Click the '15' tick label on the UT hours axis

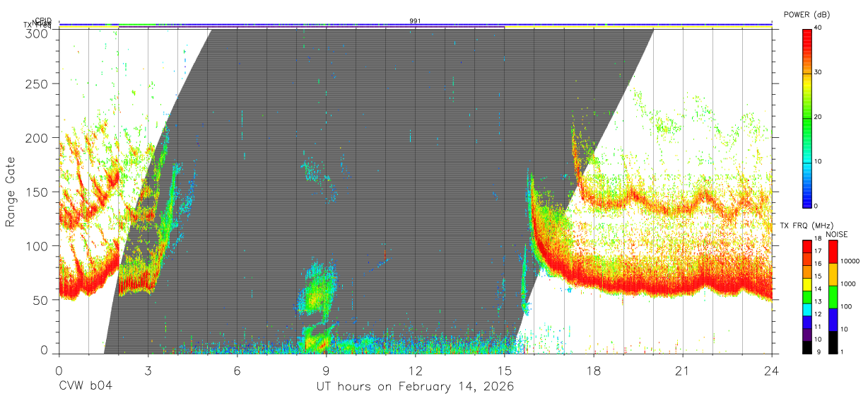click(505, 369)
